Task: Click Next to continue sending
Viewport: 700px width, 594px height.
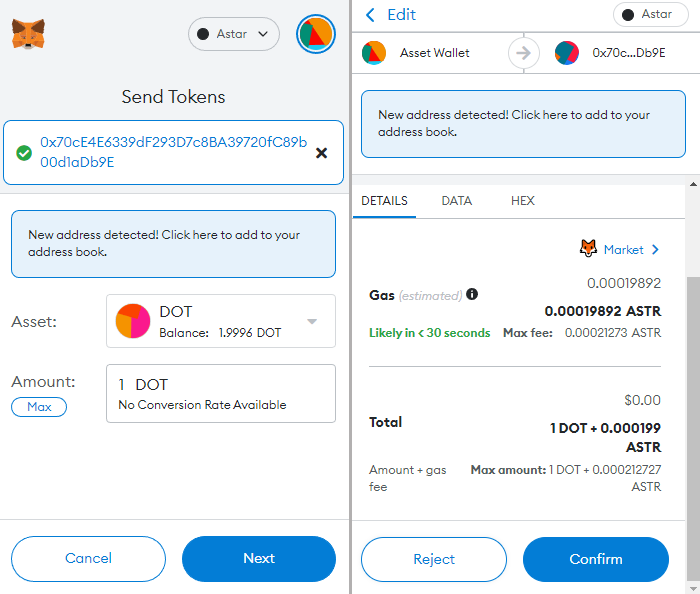Action: (x=258, y=559)
